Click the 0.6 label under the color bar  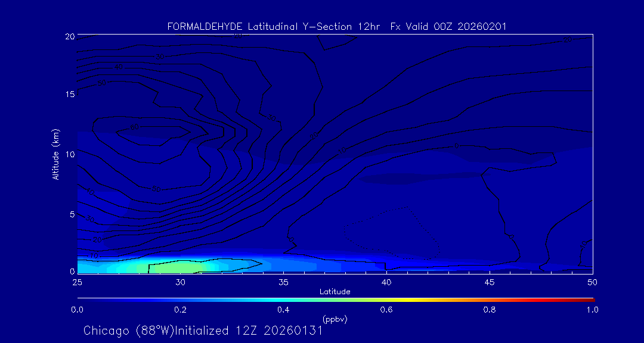click(386, 310)
